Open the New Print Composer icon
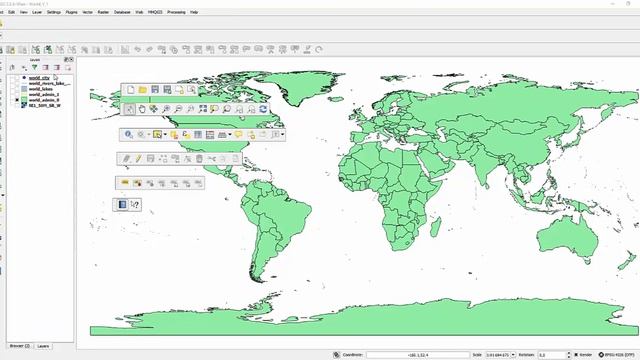Screen dimensions: 640x360 [179, 90]
